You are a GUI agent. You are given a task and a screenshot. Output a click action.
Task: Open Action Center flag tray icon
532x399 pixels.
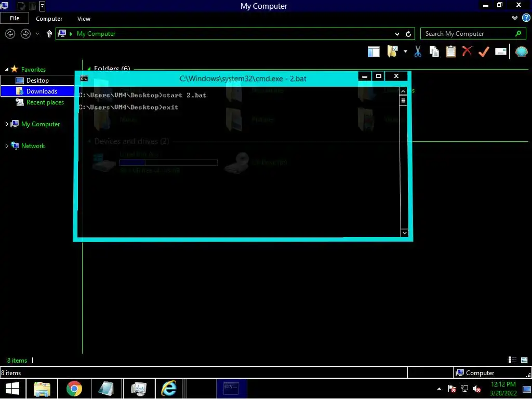click(x=451, y=389)
